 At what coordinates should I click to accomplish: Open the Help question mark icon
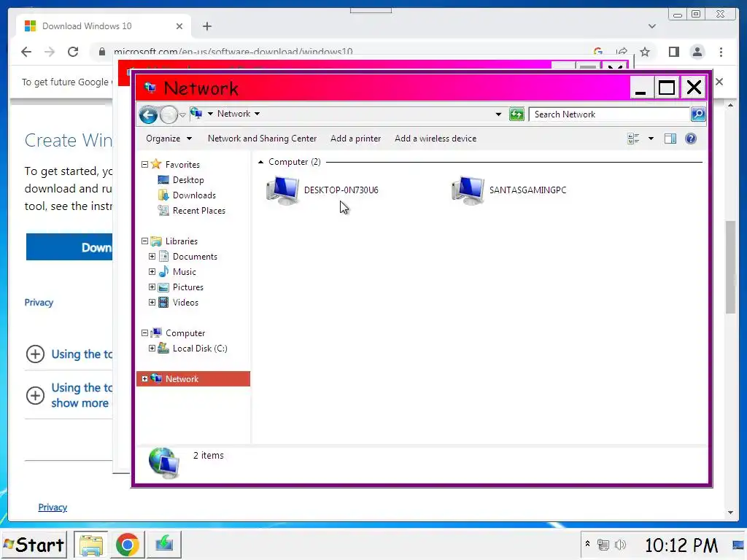pos(691,139)
